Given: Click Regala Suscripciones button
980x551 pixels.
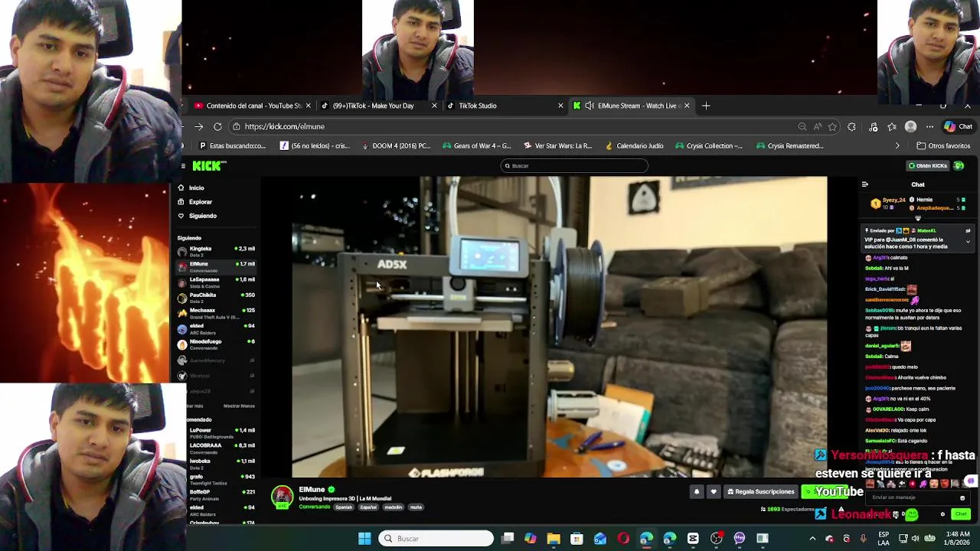Looking at the screenshot, I should click(760, 492).
